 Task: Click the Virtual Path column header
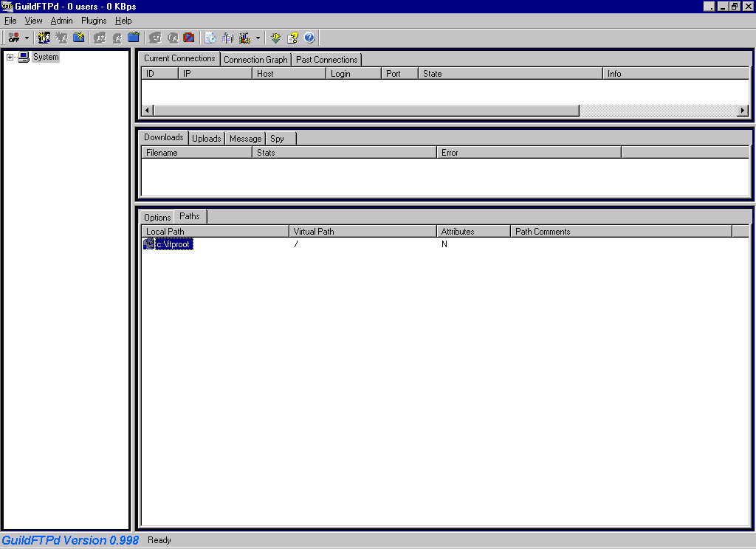click(x=362, y=232)
